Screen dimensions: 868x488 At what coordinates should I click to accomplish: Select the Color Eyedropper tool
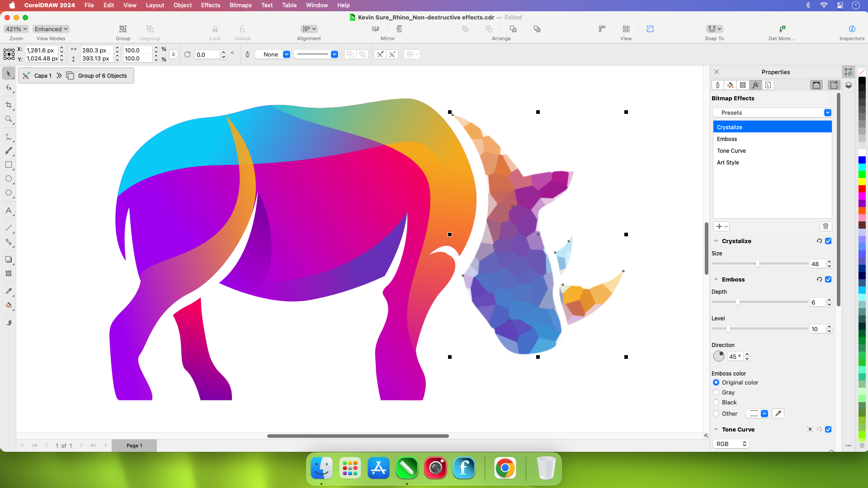click(x=8, y=291)
